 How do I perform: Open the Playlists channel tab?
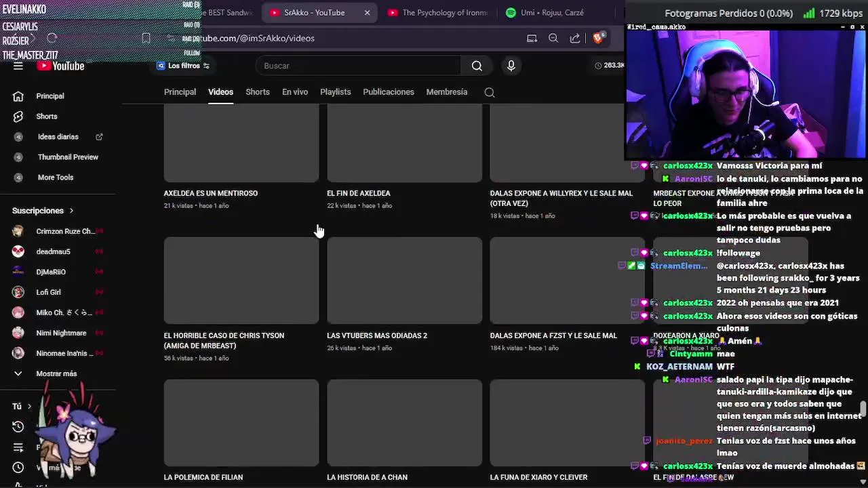pos(336,92)
